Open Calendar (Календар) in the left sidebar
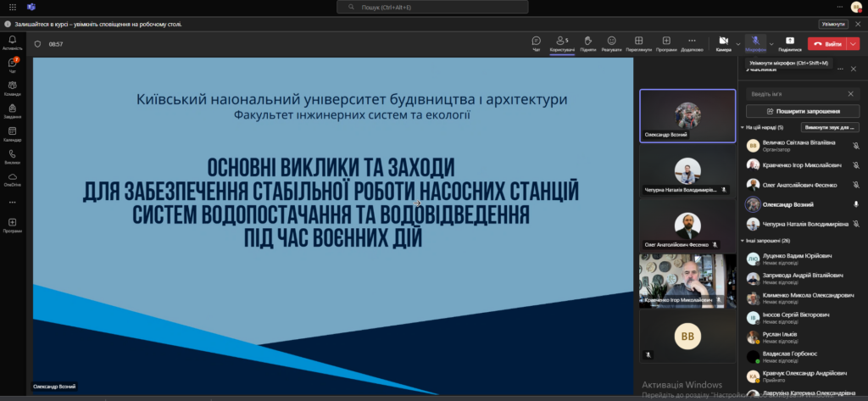The width and height of the screenshot is (868, 401). [13, 134]
